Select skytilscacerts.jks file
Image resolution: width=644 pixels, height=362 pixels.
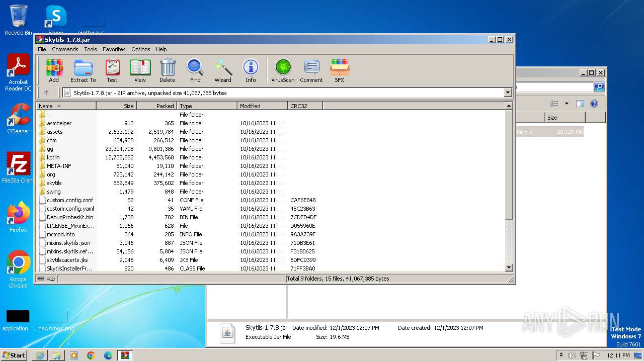click(67, 260)
